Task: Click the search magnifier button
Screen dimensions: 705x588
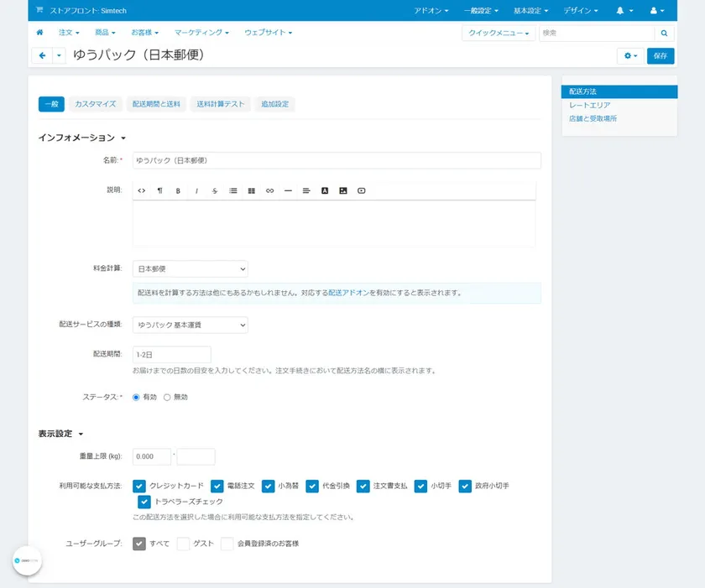Action: click(664, 34)
